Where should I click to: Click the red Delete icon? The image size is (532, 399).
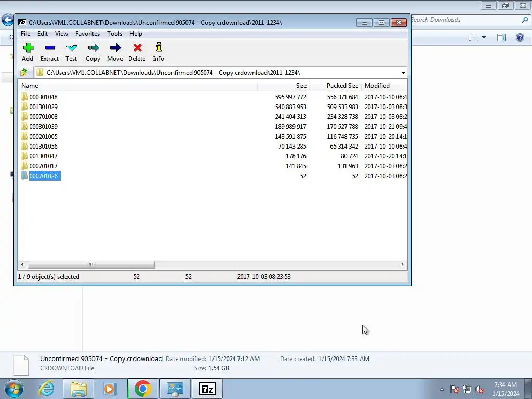pyautogui.click(x=137, y=48)
